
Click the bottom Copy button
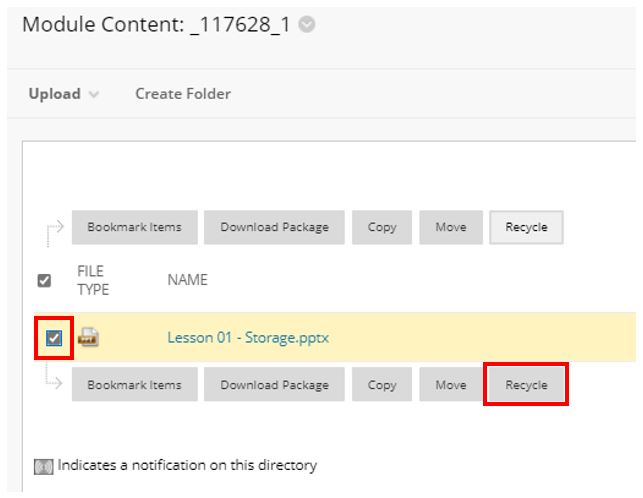coord(382,384)
